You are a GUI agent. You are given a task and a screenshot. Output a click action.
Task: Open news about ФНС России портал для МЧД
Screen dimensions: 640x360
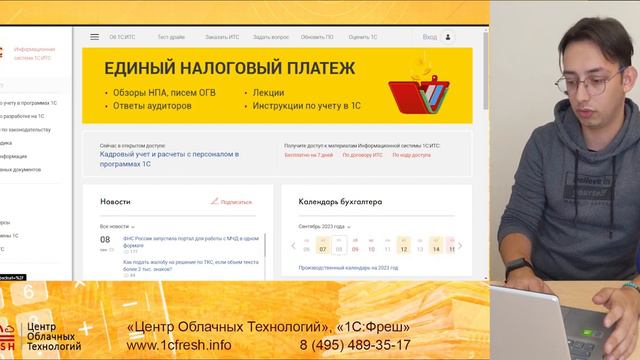coord(191,242)
